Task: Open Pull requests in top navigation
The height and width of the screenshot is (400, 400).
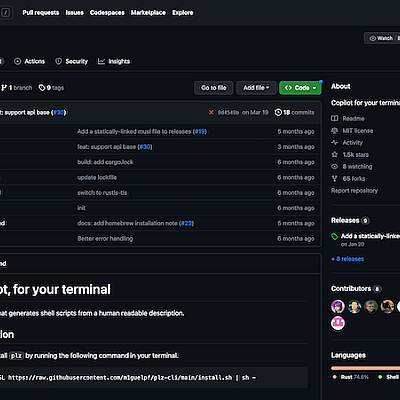Action: pyautogui.click(x=41, y=13)
